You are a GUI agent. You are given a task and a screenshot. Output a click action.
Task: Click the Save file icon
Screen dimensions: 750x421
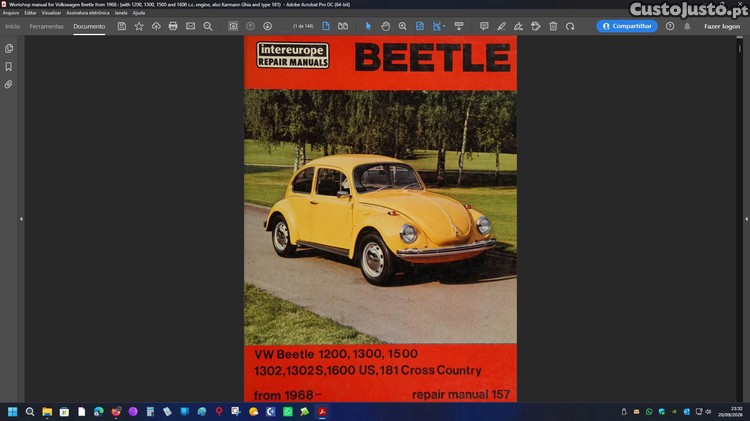[x=121, y=26]
